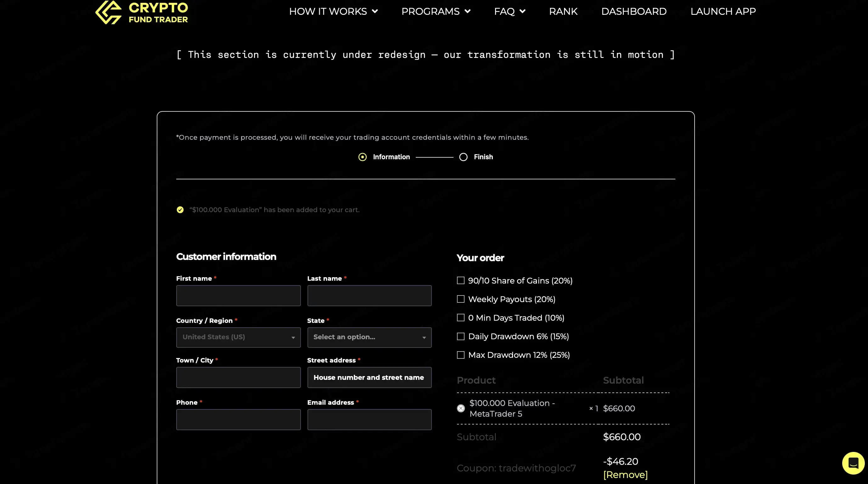Click the Information step circle indicator

[362, 157]
